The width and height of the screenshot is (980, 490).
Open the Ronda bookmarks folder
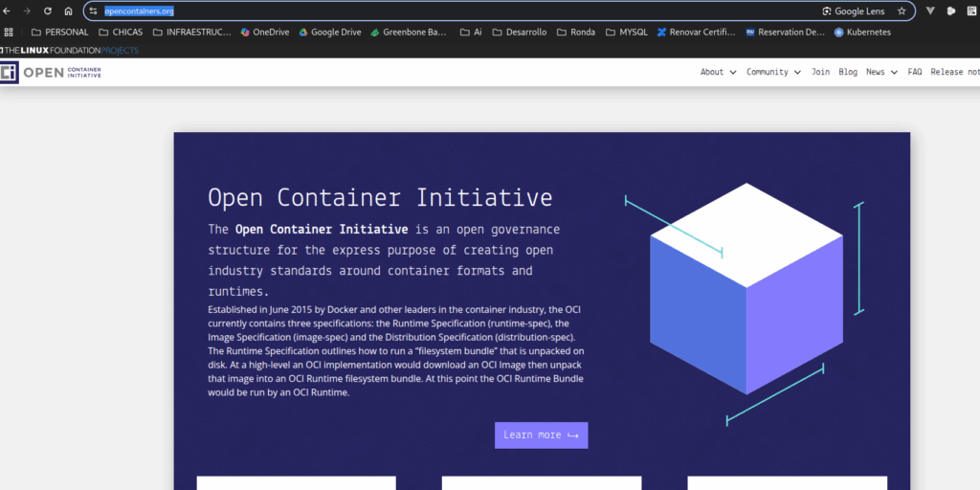(575, 32)
